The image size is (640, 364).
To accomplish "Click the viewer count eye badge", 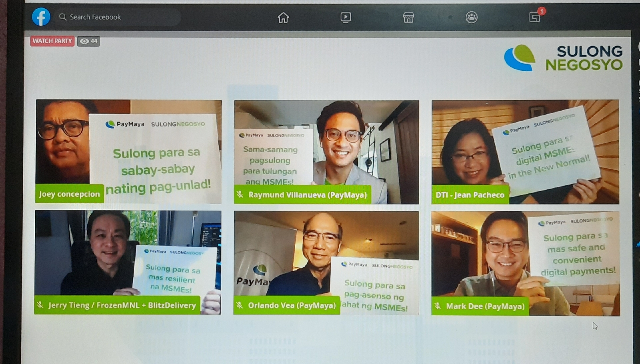I will 88,41.
